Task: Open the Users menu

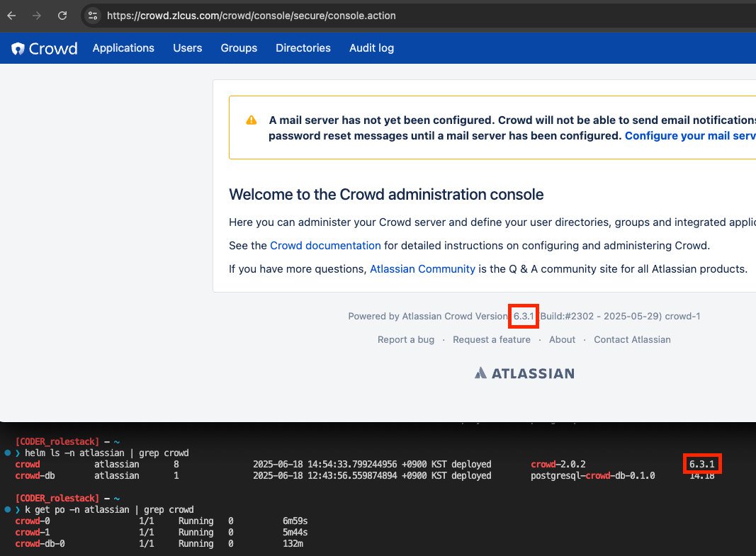Action: pos(188,48)
